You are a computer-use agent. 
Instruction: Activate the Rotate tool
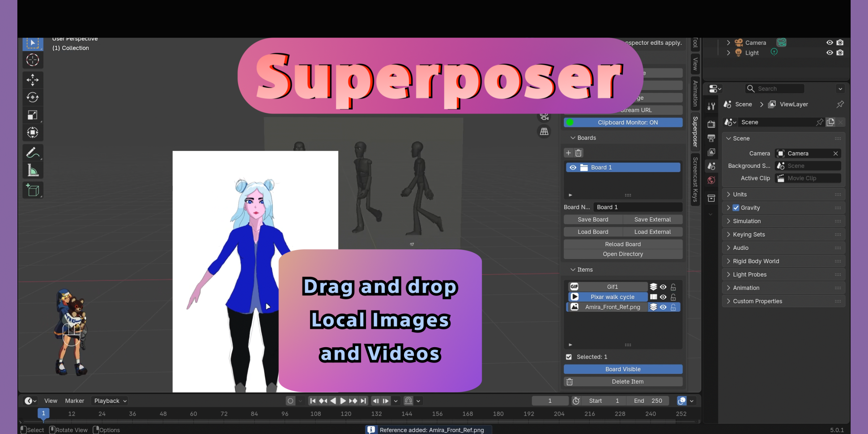(33, 97)
